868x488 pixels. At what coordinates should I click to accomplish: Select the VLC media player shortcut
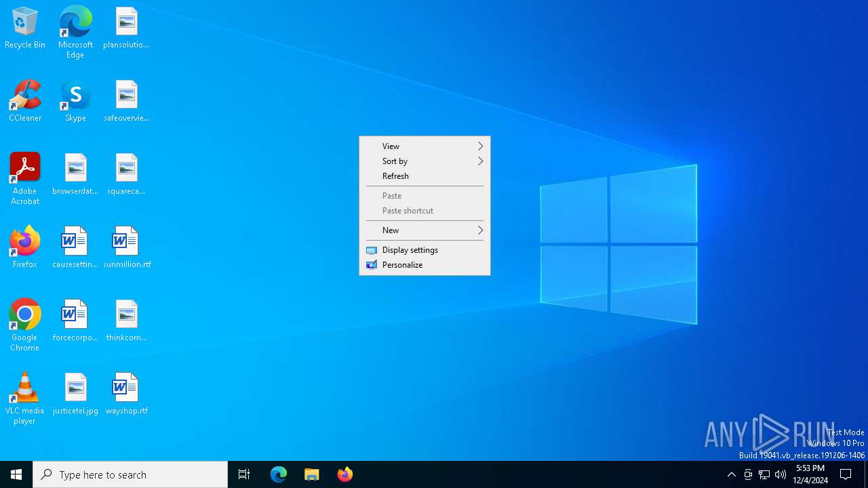tap(25, 399)
